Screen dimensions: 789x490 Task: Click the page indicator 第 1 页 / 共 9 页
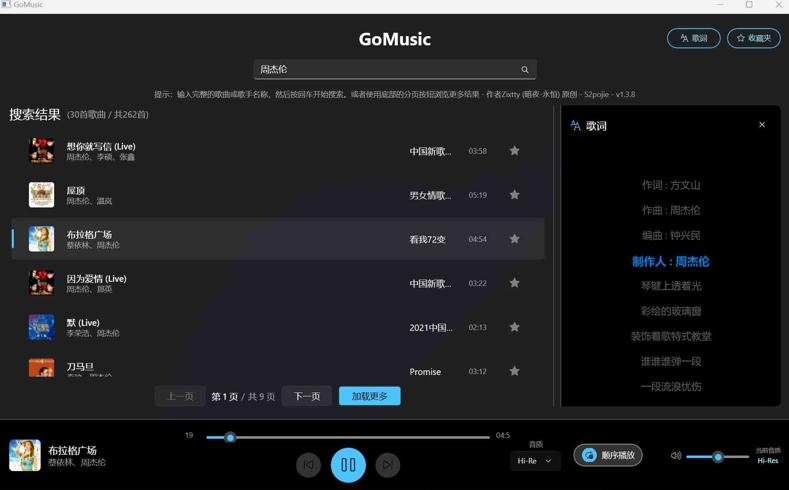point(243,396)
